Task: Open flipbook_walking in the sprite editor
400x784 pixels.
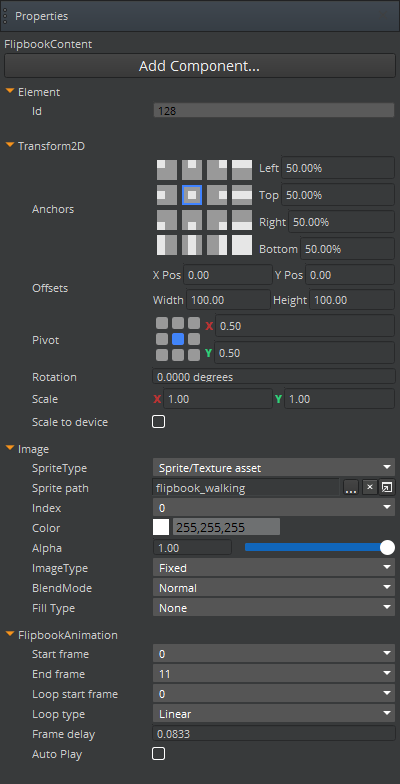Action: coord(386,488)
